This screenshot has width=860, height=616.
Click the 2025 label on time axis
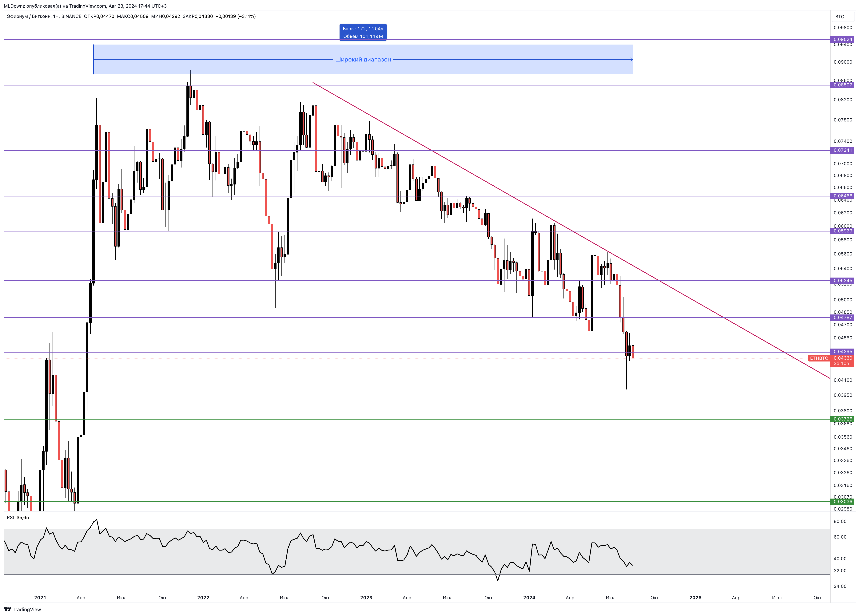pos(695,598)
